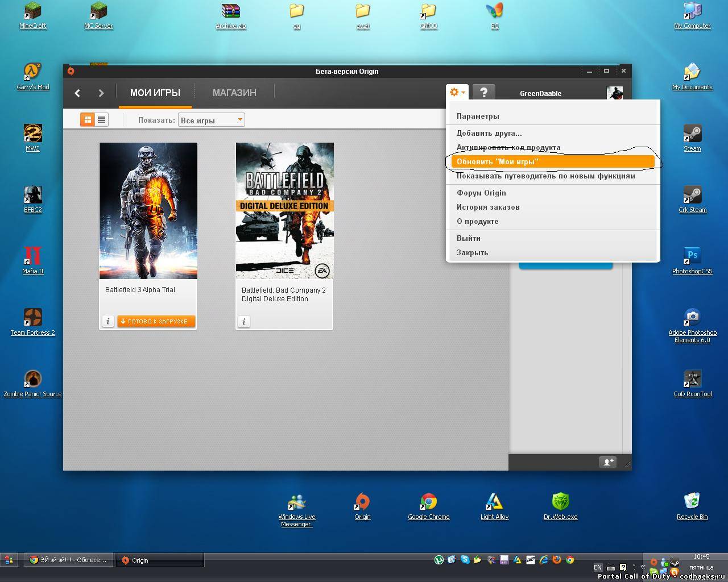Select the Light Alloy desktop shortcut
This screenshot has width=728, height=582.
(x=495, y=506)
